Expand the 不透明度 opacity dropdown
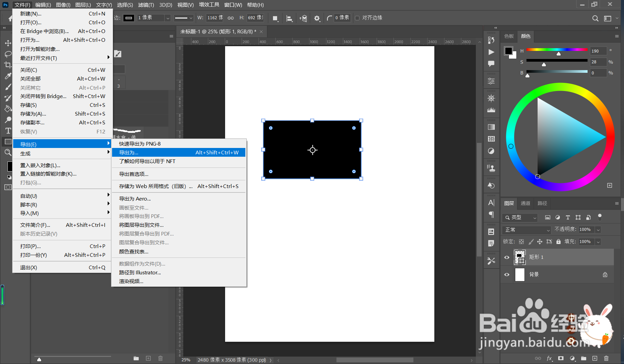The width and height of the screenshot is (624, 364). coord(598,230)
